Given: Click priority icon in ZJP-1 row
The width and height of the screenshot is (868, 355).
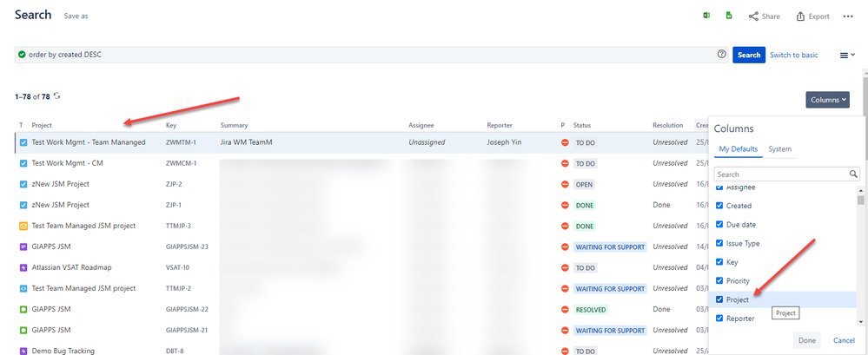Looking at the screenshot, I should pyautogui.click(x=565, y=205).
